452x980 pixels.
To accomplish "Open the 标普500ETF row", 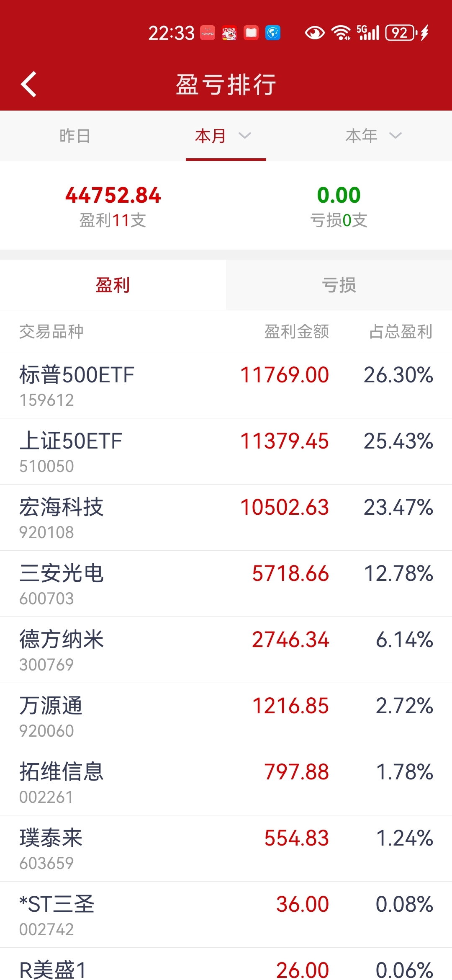I will [226, 385].
